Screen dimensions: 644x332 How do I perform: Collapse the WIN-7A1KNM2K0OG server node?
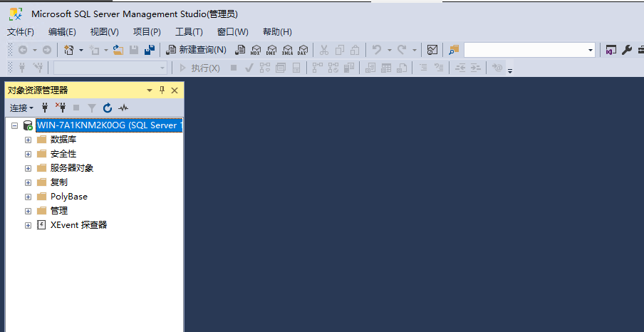[15, 125]
